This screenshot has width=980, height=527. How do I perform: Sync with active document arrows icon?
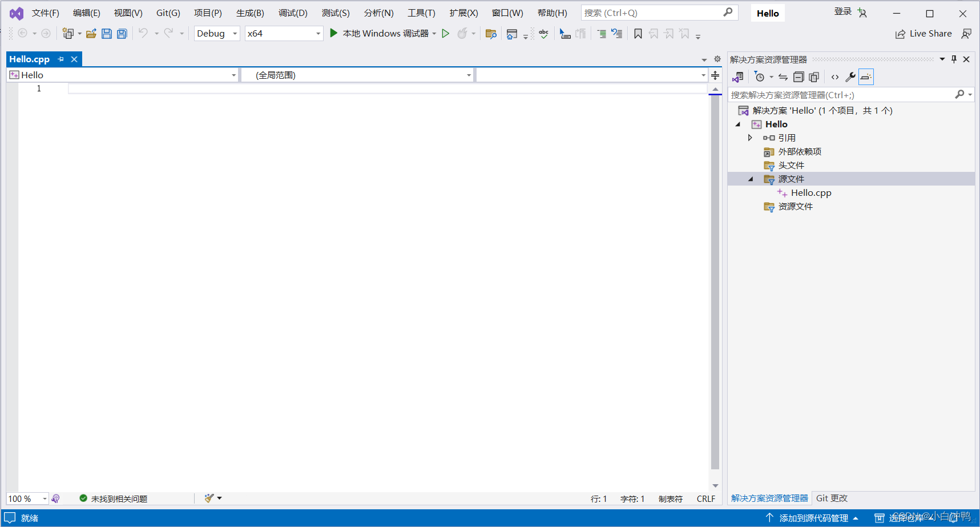(x=783, y=77)
